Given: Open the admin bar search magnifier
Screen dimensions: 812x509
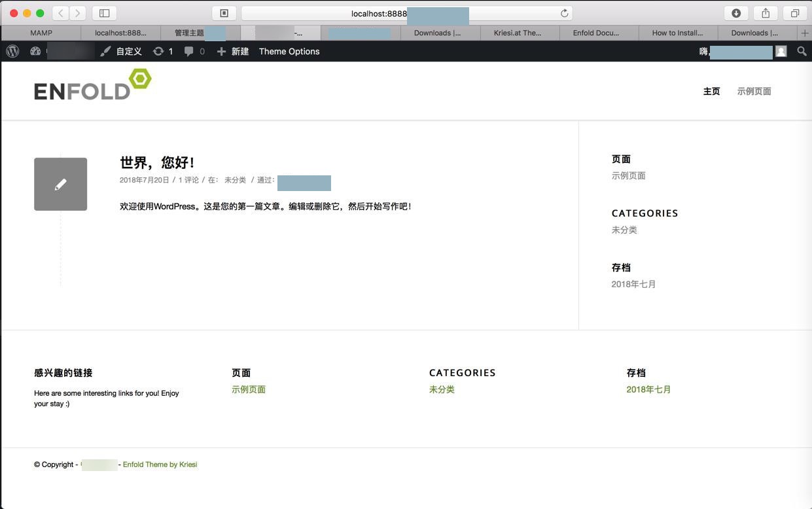Looking at the screenshot, I should pos(802,51).
